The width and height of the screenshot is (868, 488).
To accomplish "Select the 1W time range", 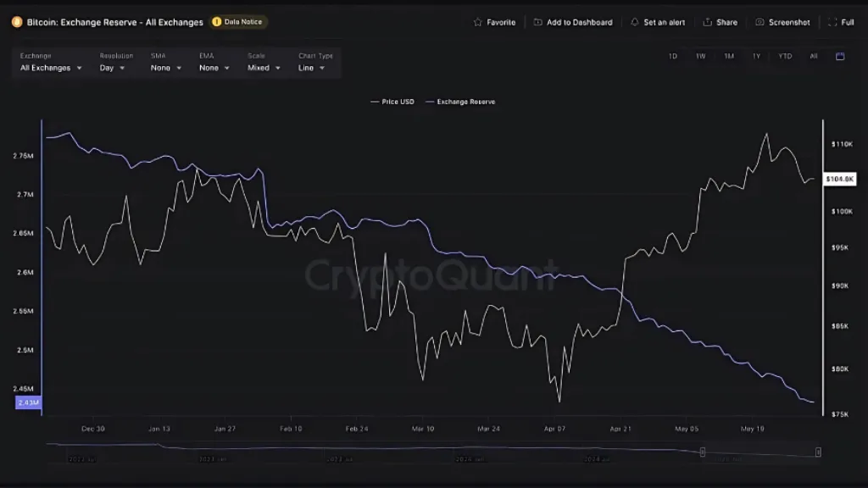I will 700,56.
